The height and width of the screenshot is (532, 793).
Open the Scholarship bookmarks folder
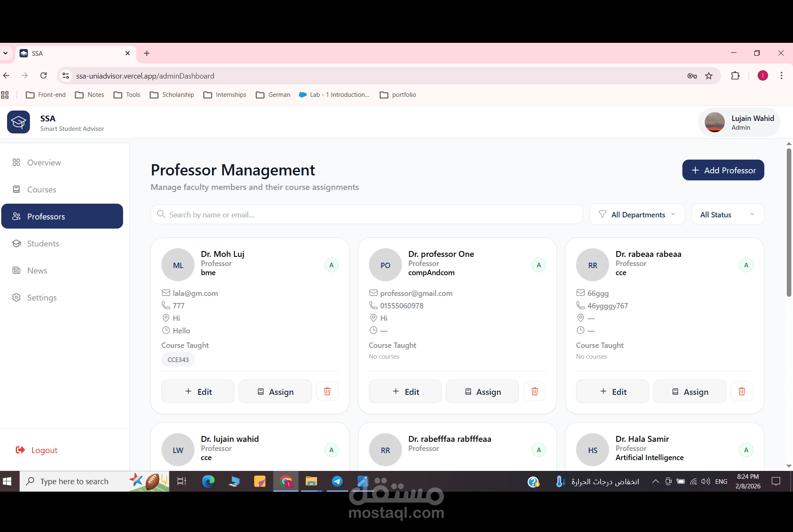pos(172,95)
